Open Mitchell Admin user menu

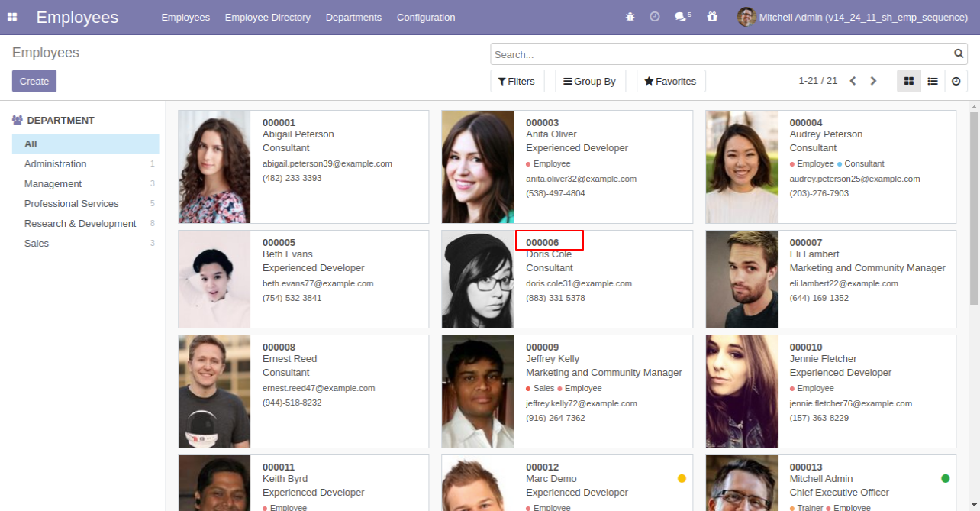[x=853, y=17]
